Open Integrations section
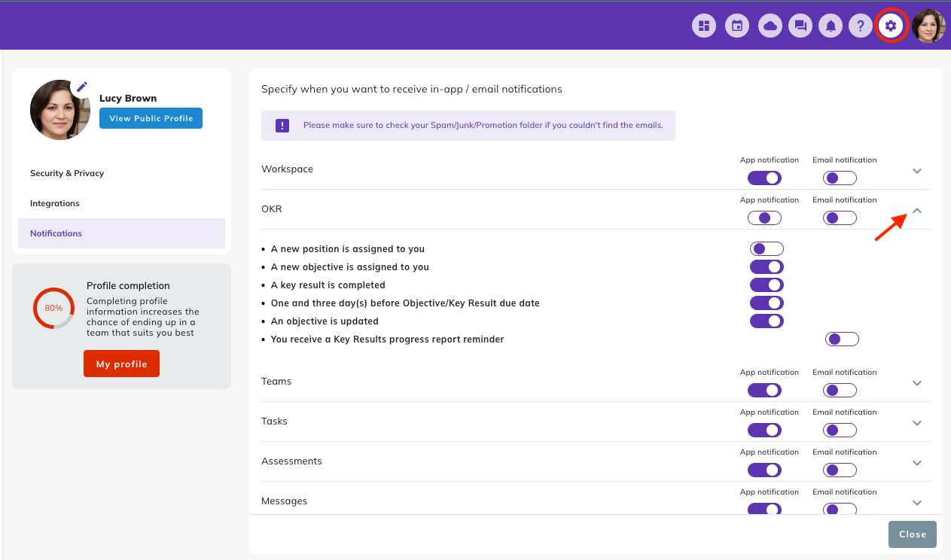 [121, 203]
